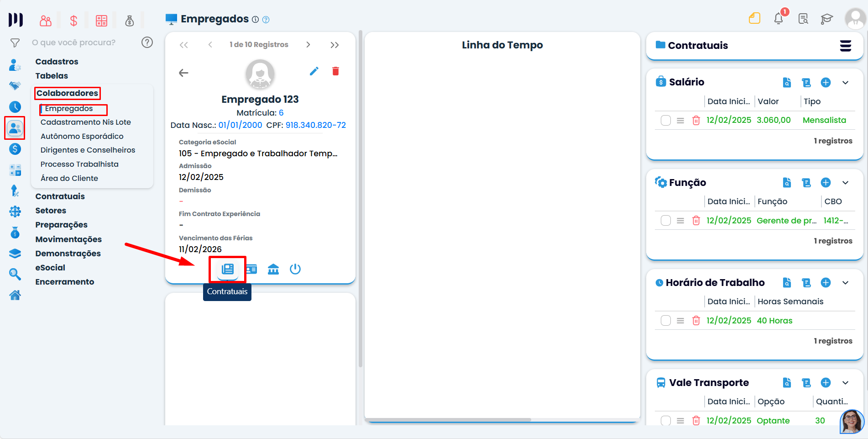Open the people module icon in top bar

pyautogui.click(x=46, y=21)
